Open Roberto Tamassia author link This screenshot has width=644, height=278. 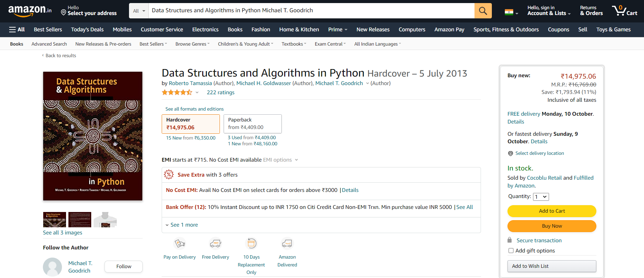click(x=190, y=83)
